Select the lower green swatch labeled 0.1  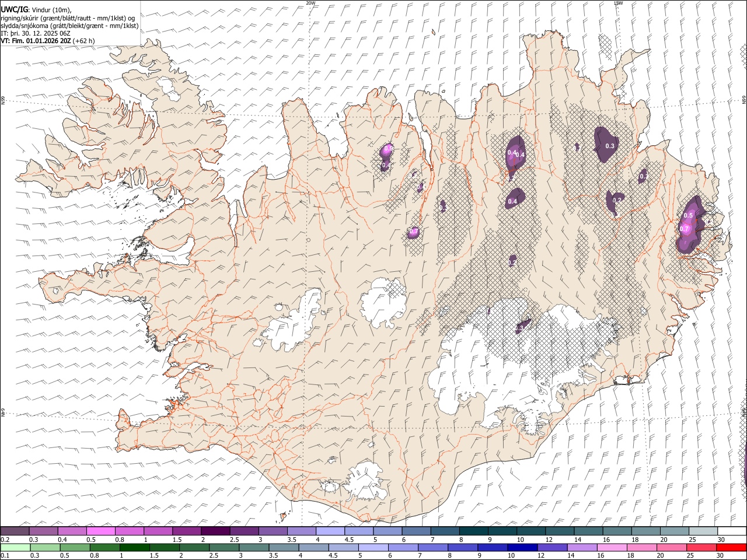[x=15, y=547]
